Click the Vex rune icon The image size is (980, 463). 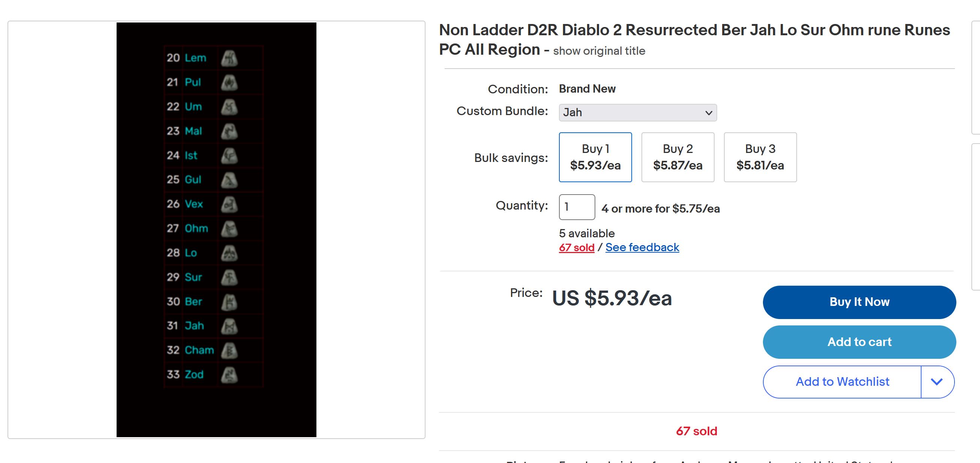pos(229,204)
